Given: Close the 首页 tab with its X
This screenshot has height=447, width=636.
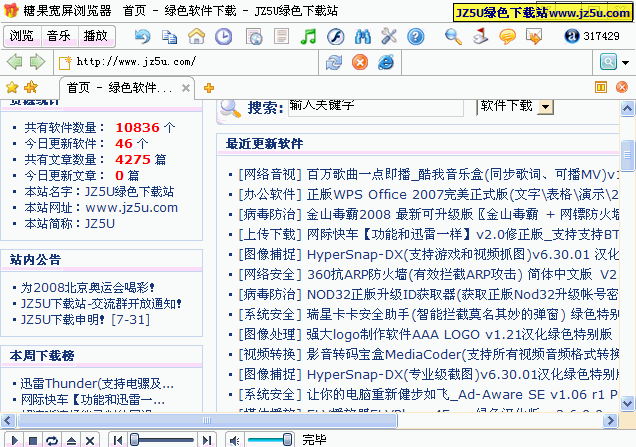Looking at the screenshot, I should point(186,88).
